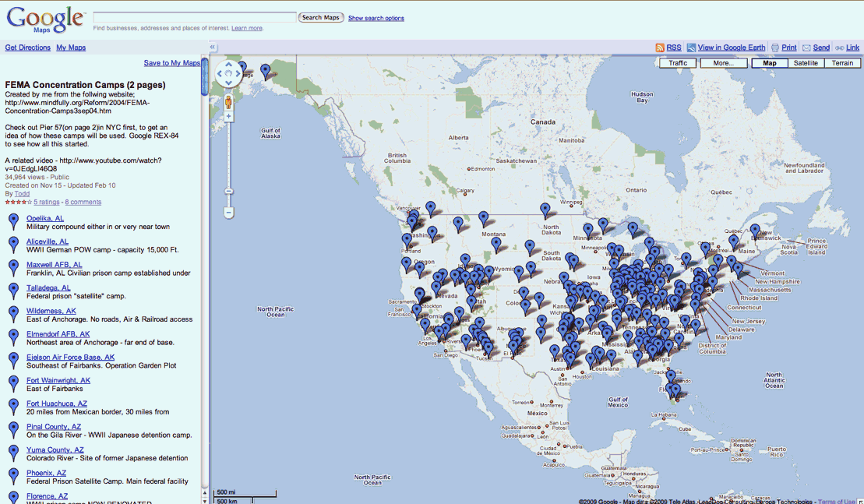864x504 pixels.
Task: Click the View in Google Earth link
Action: pyautogui.click(x=732, y=48)
